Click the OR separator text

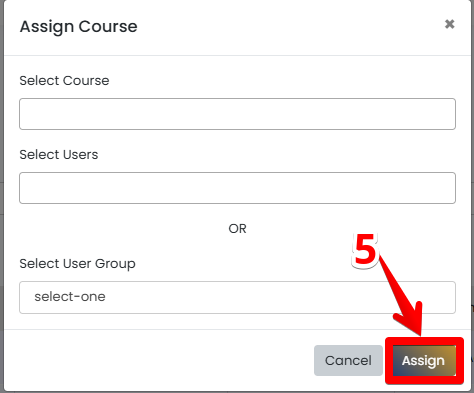pos(237,229)
